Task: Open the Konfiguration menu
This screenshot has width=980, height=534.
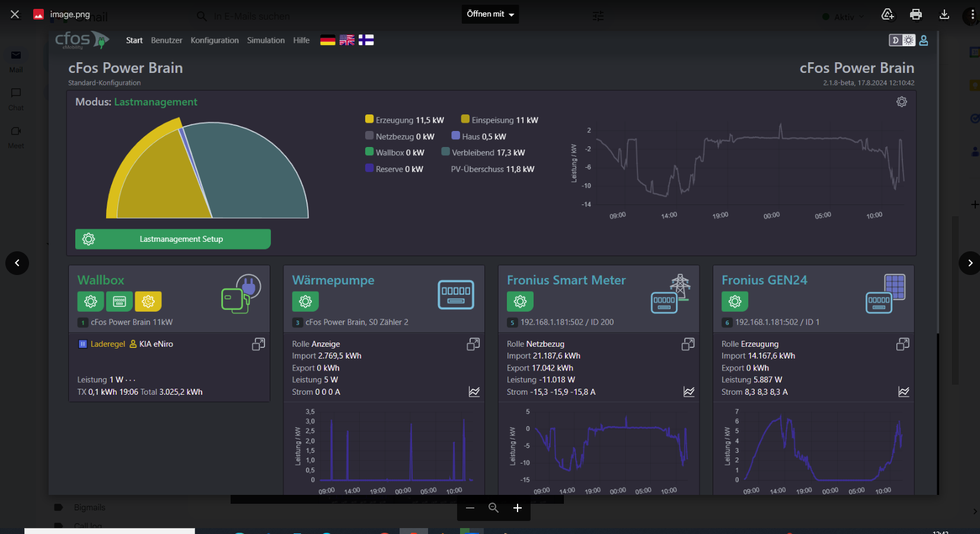Action: (x=215, y=40)
